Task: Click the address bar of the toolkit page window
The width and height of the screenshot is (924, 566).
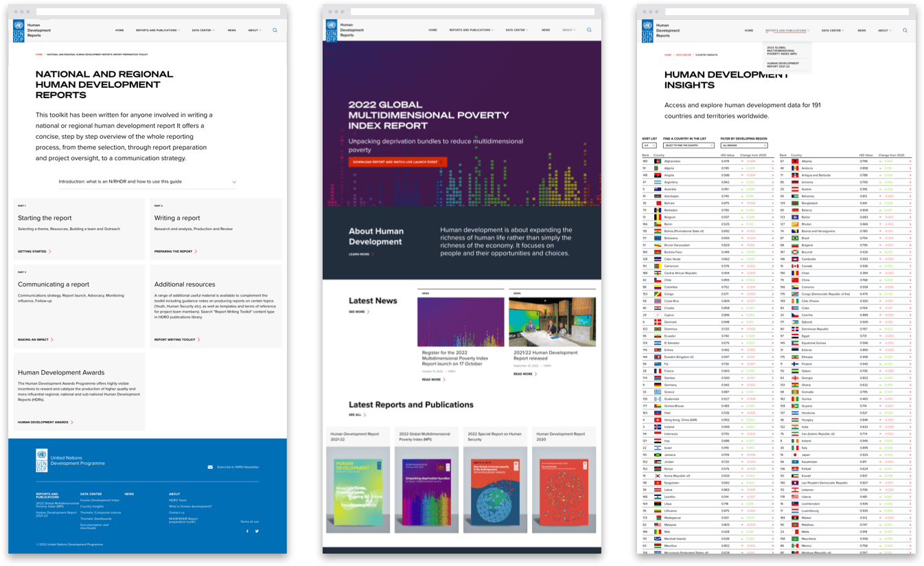Action: 158,12
